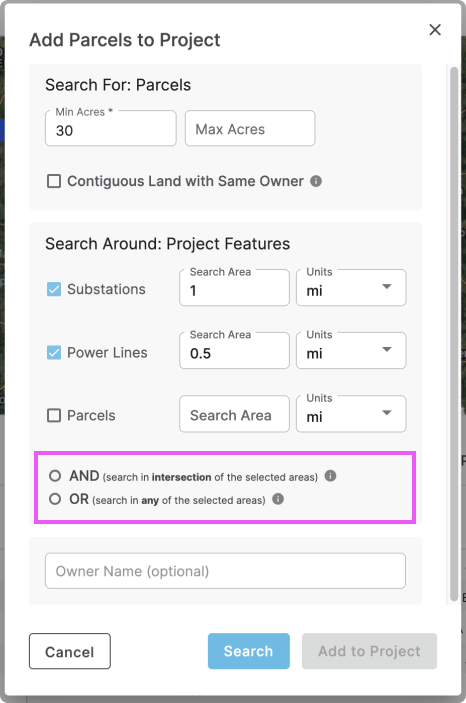Click the Search For: Parcels heading
466x703 pixels.
[x=118, y=85]
